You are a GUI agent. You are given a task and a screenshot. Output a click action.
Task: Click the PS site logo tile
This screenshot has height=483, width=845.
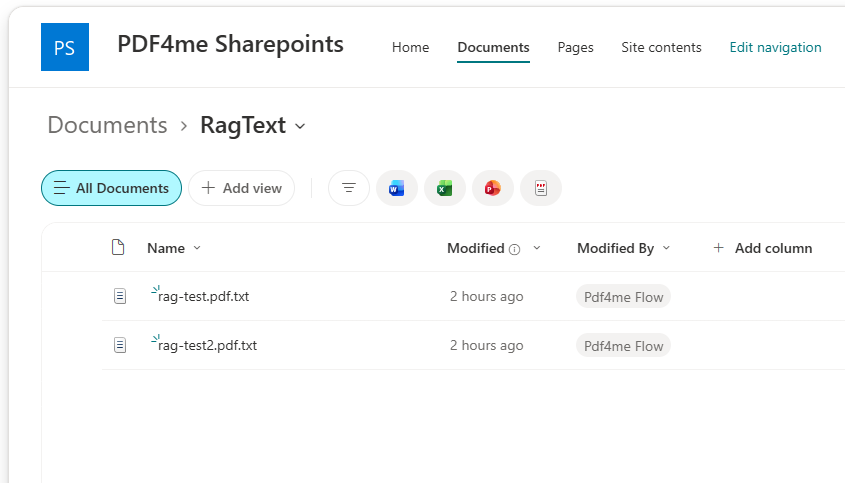(65, 47)
